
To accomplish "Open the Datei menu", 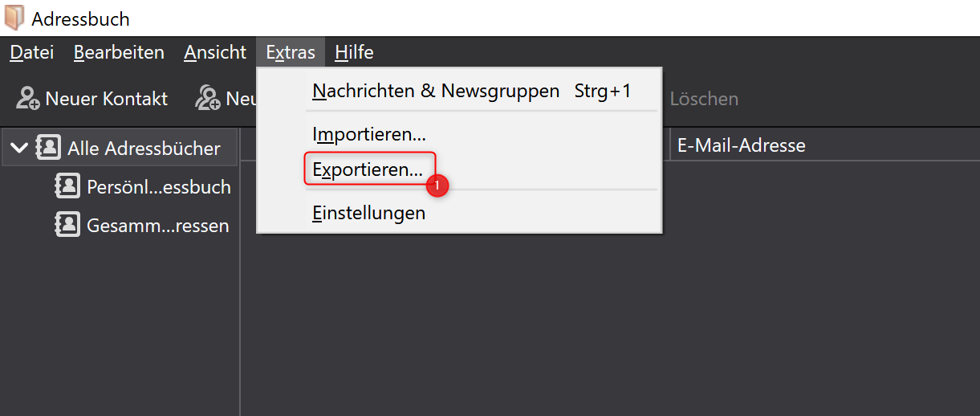I will point(32,53).
